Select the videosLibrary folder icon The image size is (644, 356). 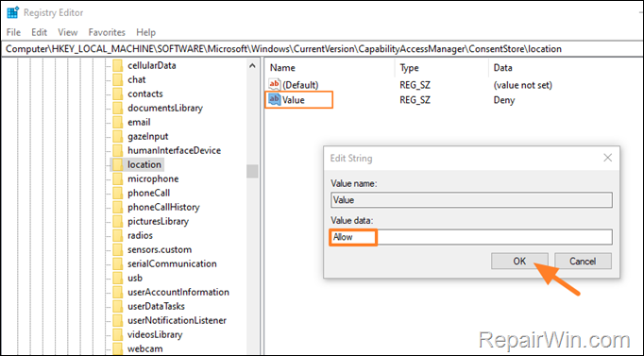(118, 334)
